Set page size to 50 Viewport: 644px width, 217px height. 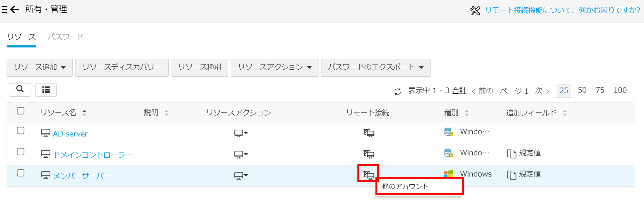pos(582,90)
